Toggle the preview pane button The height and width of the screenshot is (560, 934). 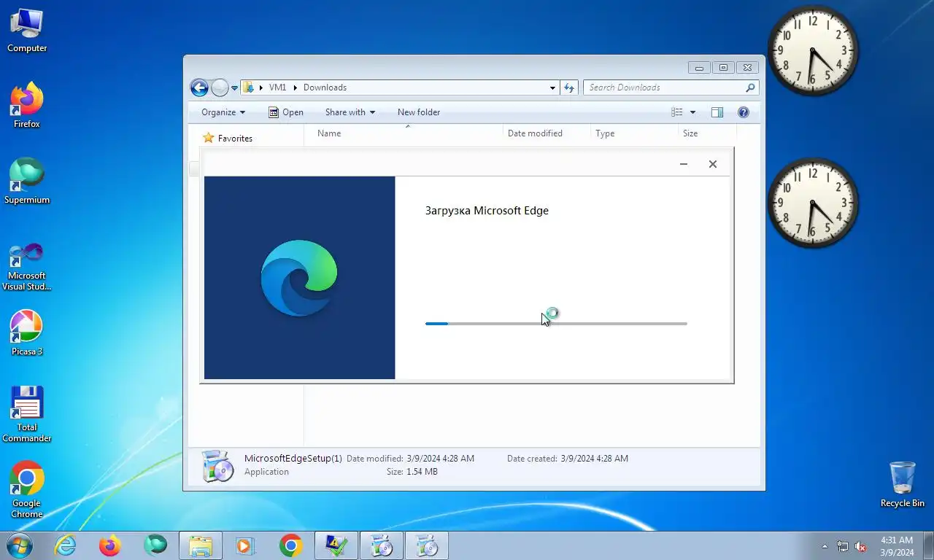tap(717, 112)
